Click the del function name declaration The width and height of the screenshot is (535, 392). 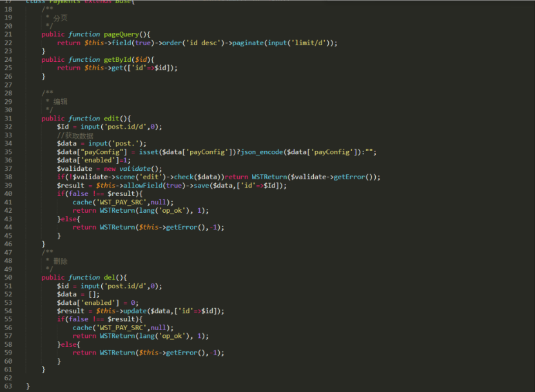coord(110,277)
